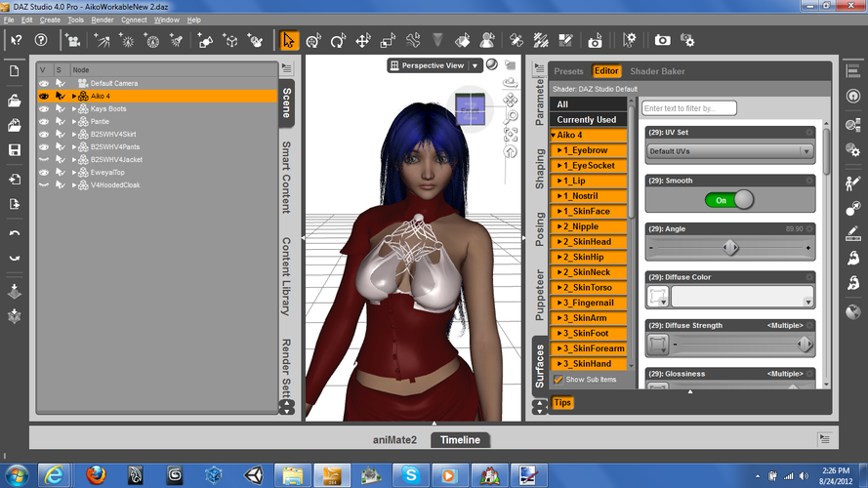Screen dimensions: 868x488
Task: Open the Smart Content side tab
Action: point(287,177)
